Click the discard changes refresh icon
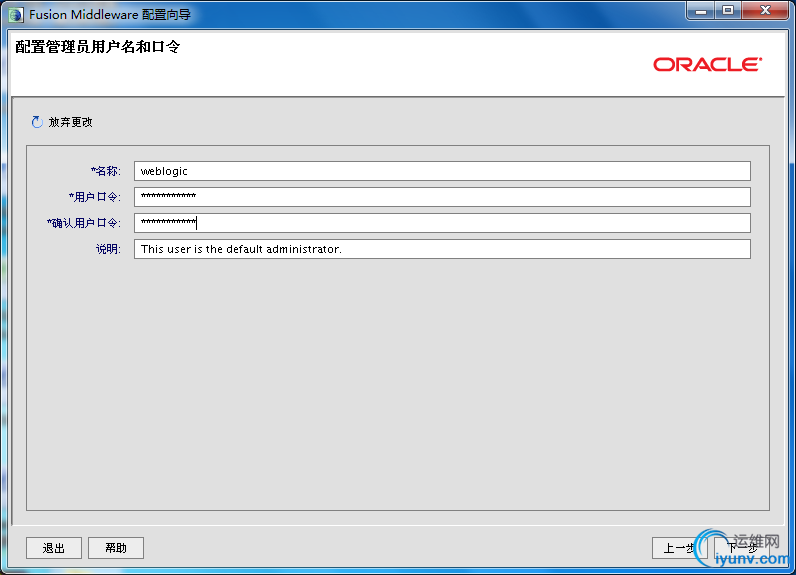The image size is (796, 575). [37, 122]
